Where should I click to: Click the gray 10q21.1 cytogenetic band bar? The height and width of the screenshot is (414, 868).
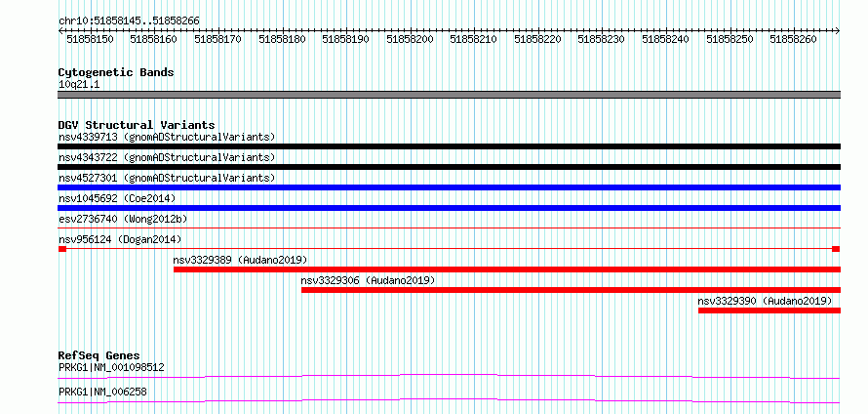tap(449, 95)
